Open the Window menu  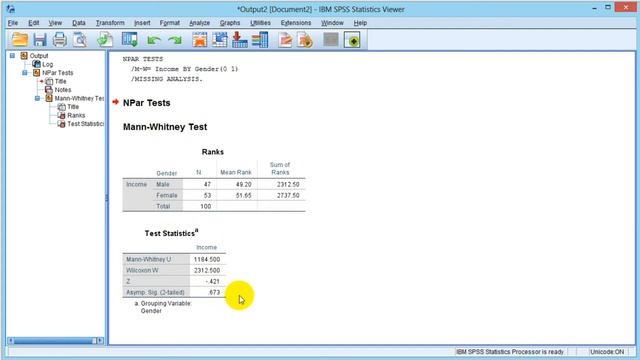point(332,23)
